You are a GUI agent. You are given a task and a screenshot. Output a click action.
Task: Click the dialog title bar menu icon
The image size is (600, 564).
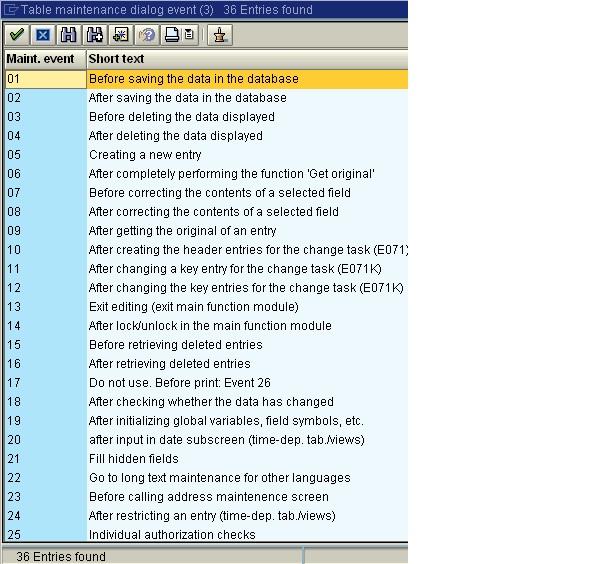(10, 9)
